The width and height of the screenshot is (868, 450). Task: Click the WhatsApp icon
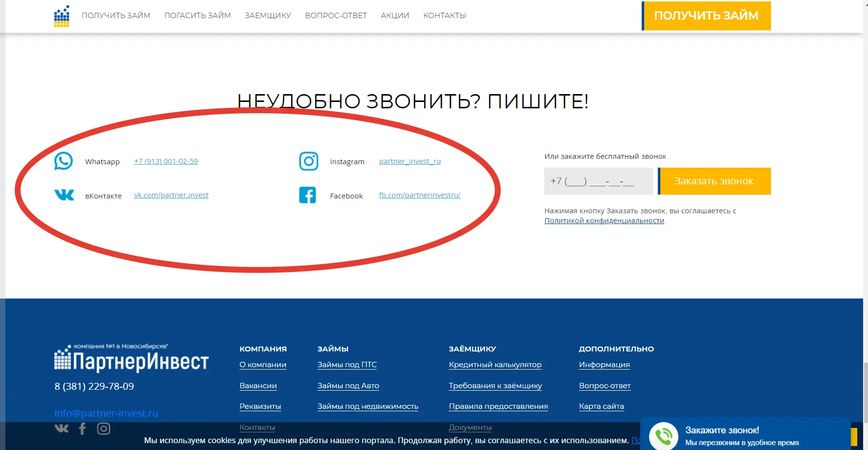click(x=64, y=161)
